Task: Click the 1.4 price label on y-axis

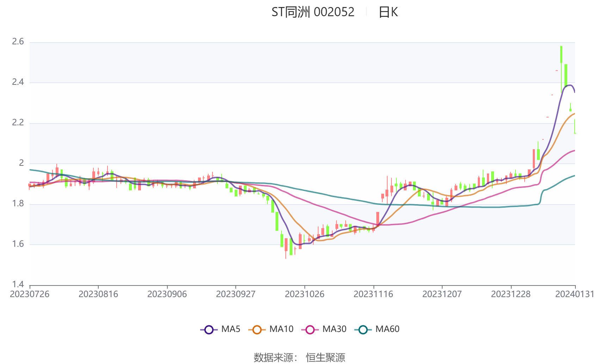Action: (x=18, y=284)
